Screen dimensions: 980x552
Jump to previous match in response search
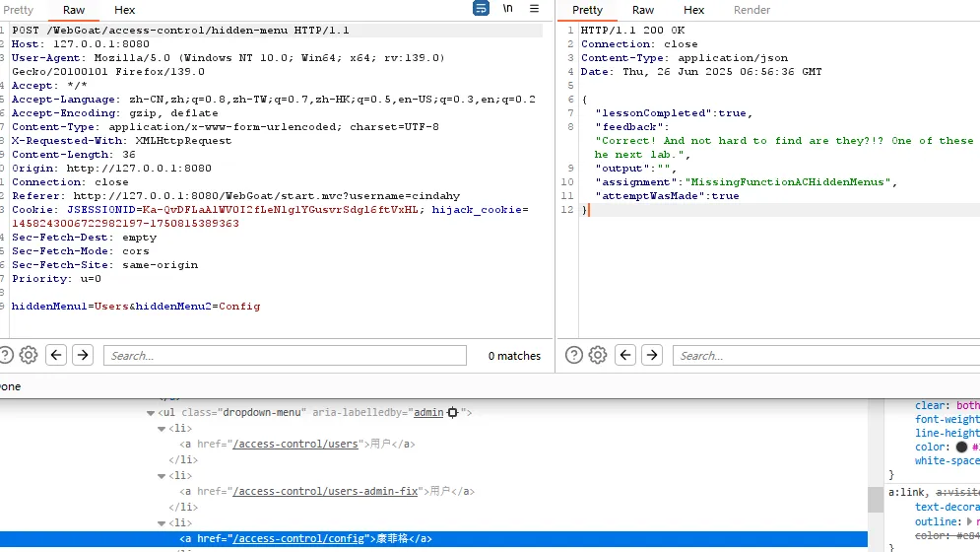point(625,355)
